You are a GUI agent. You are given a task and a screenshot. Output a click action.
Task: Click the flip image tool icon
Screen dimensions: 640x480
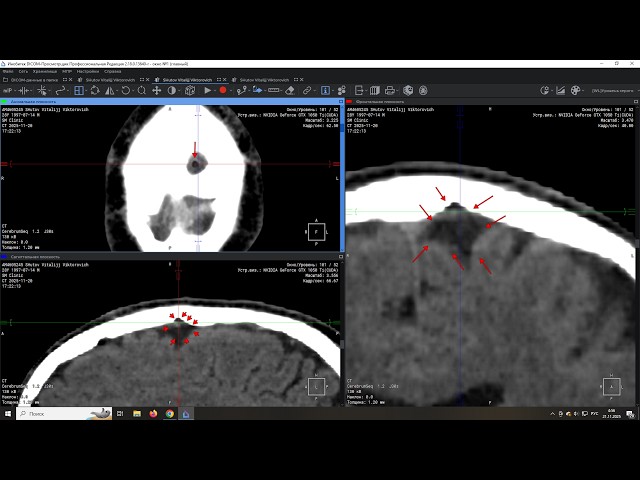click(x=109, y=91)
